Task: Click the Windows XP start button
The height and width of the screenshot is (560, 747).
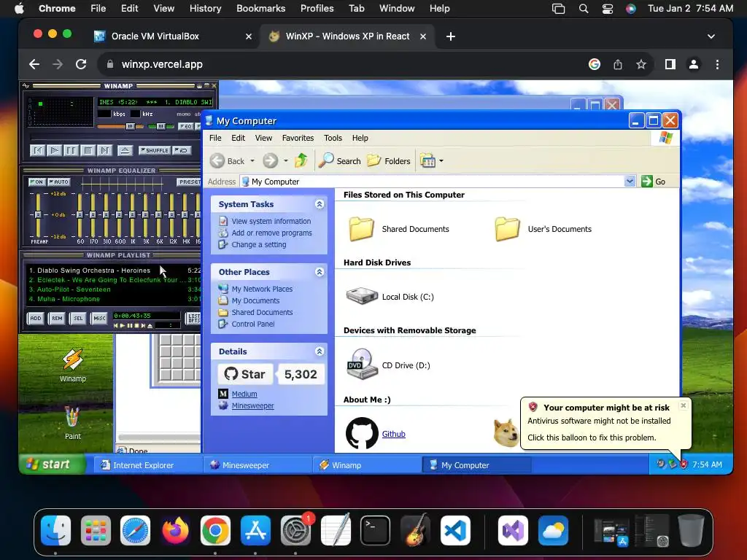Action: click(52, 464)
